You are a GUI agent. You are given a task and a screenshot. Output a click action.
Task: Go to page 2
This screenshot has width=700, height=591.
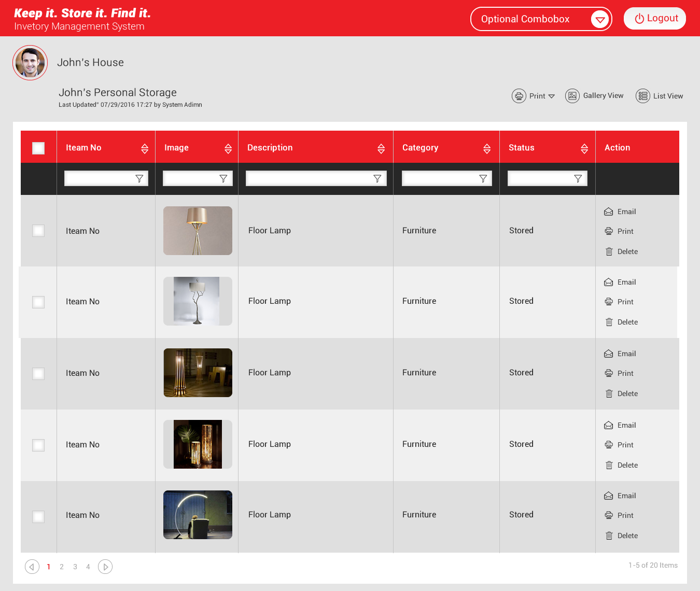click(62, 567)
